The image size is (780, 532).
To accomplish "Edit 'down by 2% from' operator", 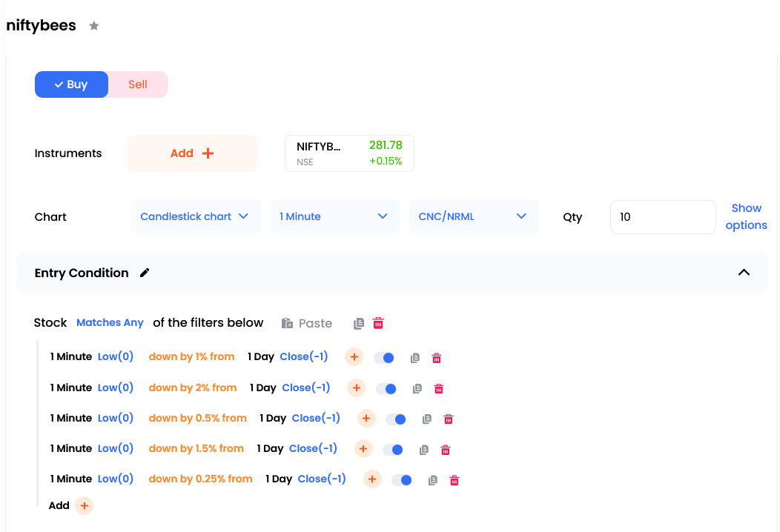I will (193, 388).
